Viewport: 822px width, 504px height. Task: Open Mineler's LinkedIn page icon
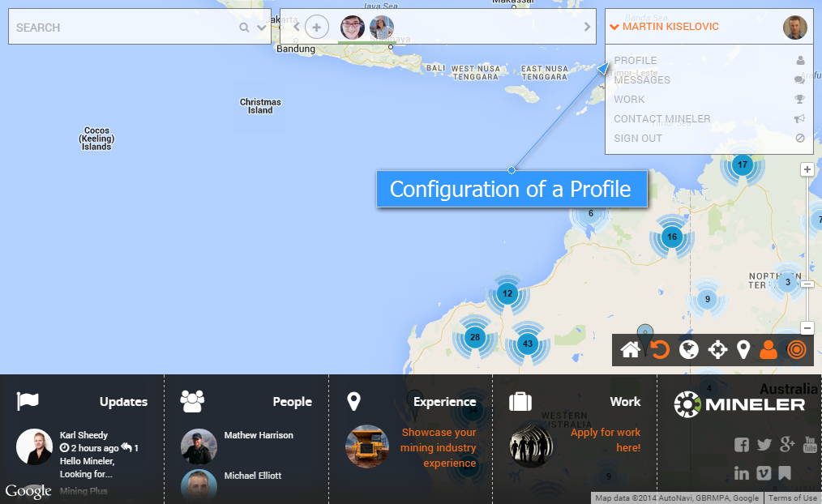tap(741, 473)
